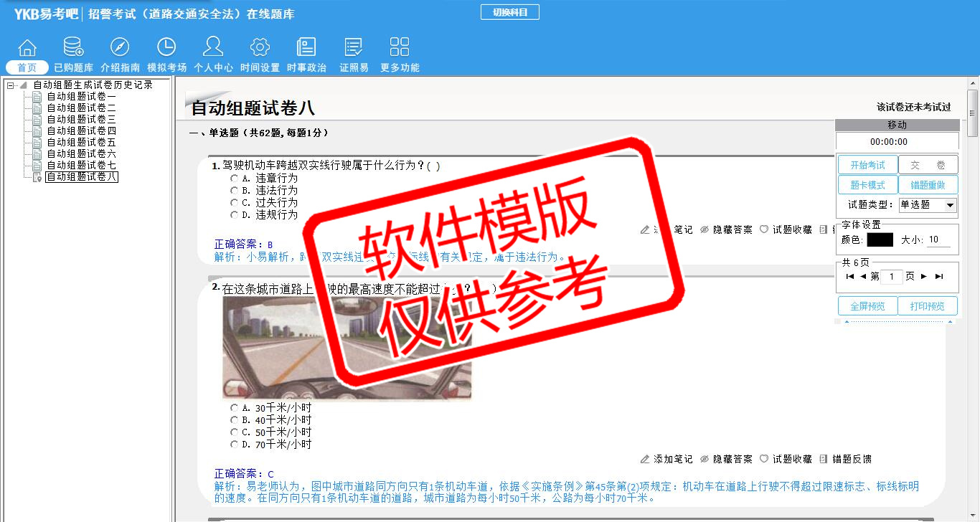Go to next page arrow in pager
This screenshot has width=980, height=522.
point(924,277)
